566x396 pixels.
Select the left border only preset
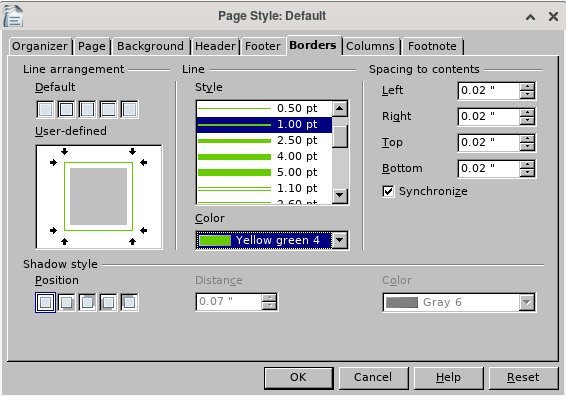[x=129, y=109]
